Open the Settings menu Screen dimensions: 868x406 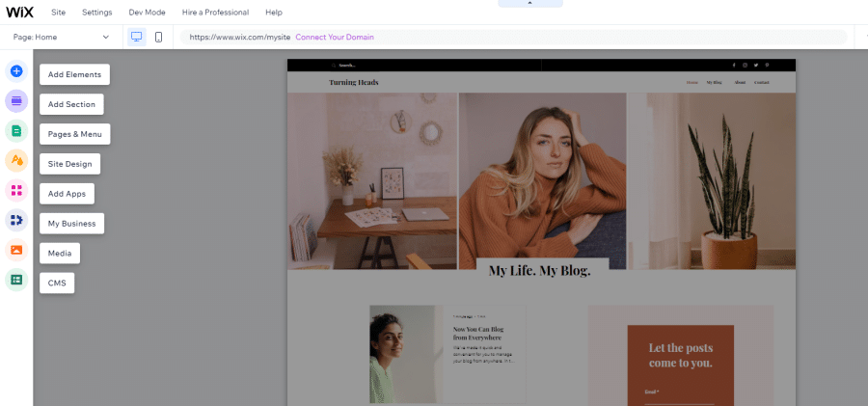click(96, 13)
